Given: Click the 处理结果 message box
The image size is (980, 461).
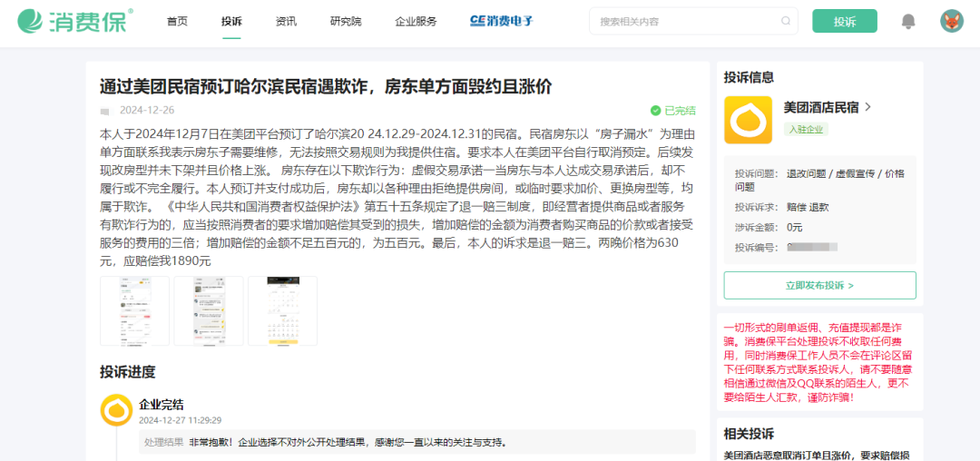Looking at the screenshot, I should pyautogui.click(x=416, y=442).
